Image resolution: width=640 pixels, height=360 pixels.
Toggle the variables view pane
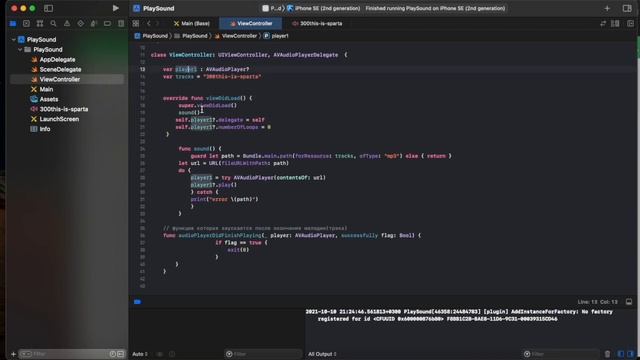[x=621, y=354]
